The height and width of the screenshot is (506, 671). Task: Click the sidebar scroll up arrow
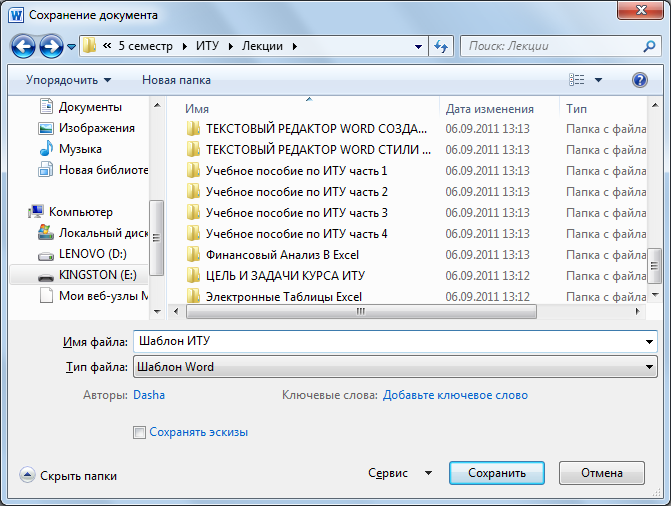click(x=157, y=105)
